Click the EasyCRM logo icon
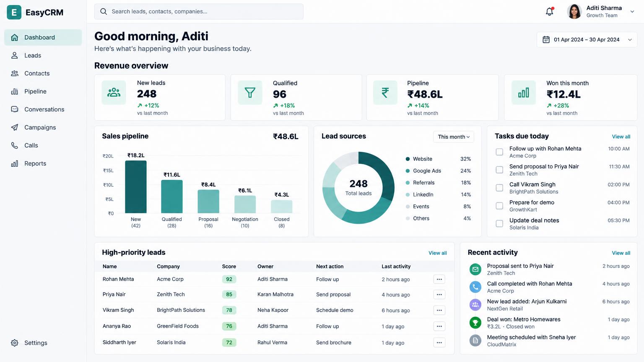This screenshot has width=644, height=362. click(14, 13)
